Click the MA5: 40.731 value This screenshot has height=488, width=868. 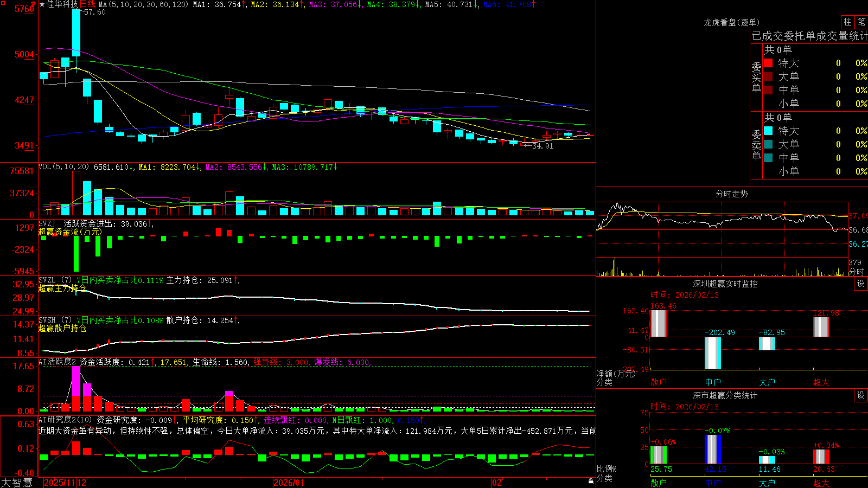[449, 4]
